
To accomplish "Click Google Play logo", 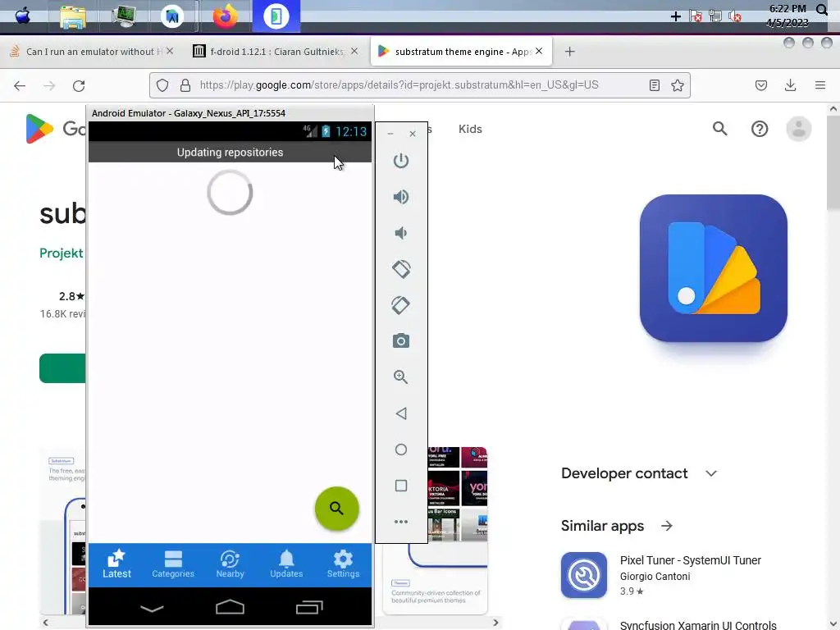I will pos(39,129).
